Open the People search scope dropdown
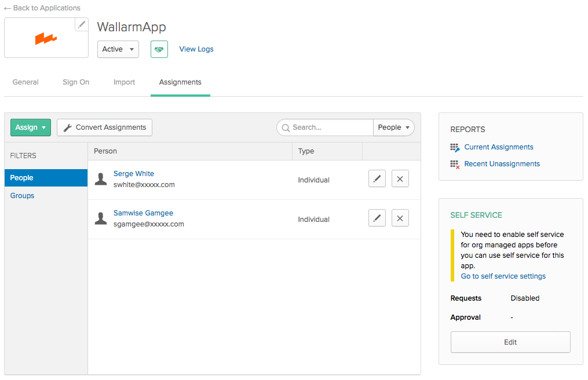The image size is (588, 380). [x=394, y=127]
